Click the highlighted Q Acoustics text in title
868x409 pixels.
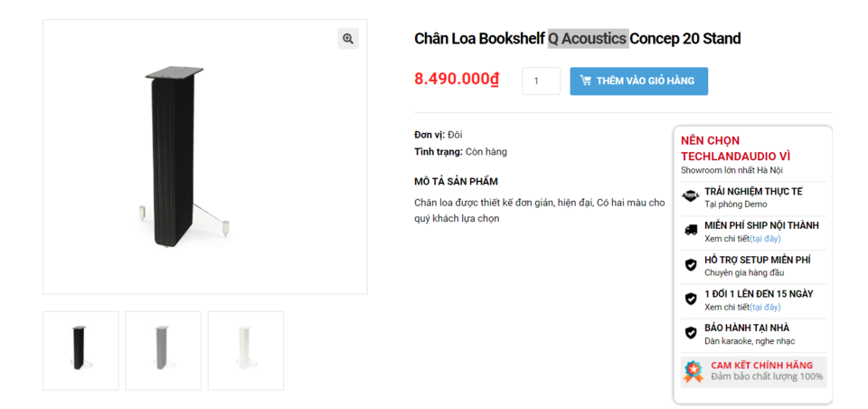pos(588,38)
